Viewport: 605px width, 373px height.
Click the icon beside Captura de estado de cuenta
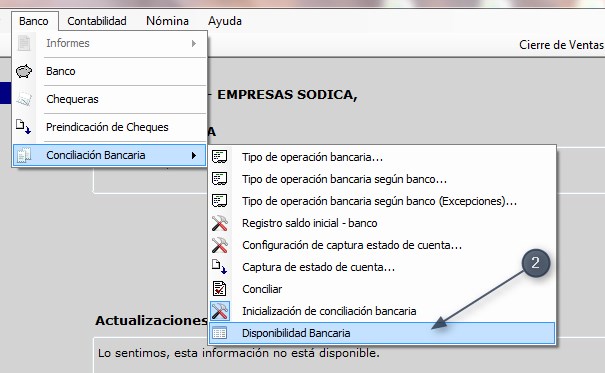219,267
